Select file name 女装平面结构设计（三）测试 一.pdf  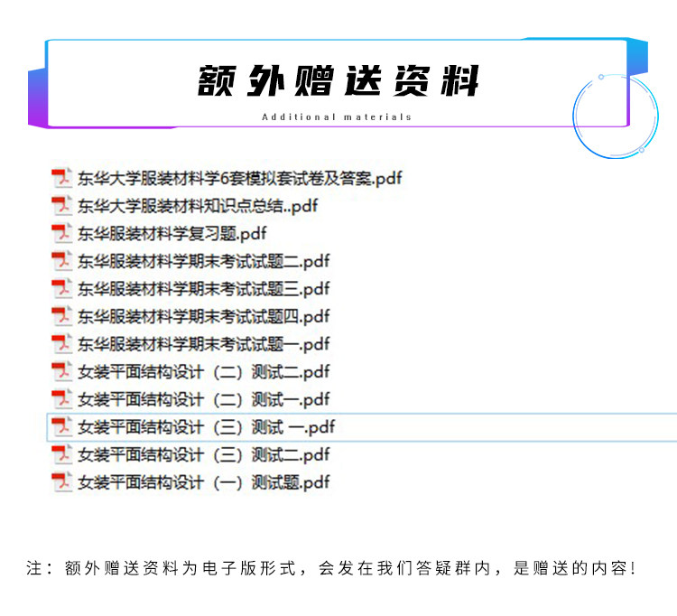click(207, 427)
